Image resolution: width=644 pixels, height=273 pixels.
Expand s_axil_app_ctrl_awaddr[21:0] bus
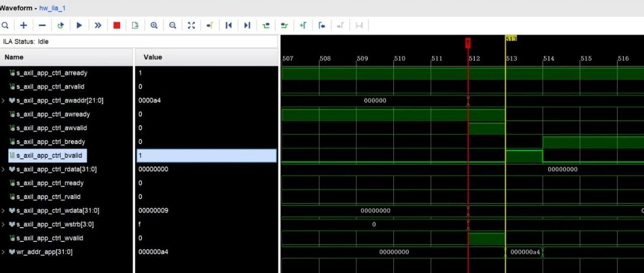4,101
